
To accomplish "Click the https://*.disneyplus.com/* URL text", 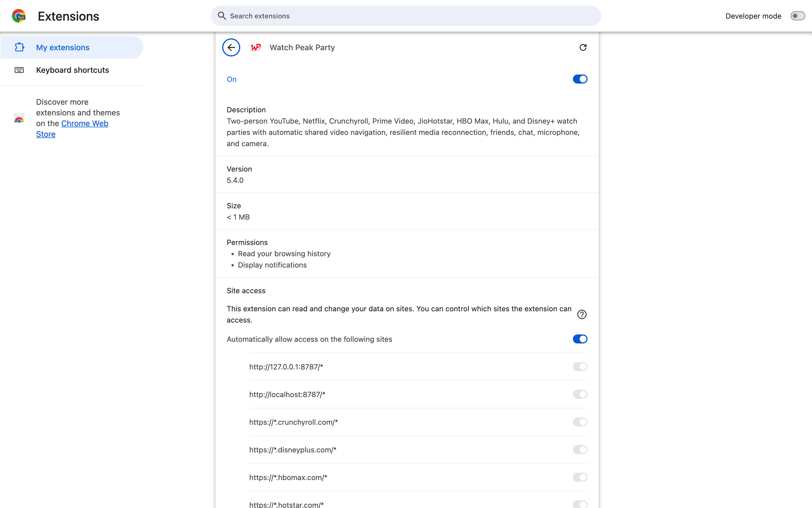I will point(293,450).
